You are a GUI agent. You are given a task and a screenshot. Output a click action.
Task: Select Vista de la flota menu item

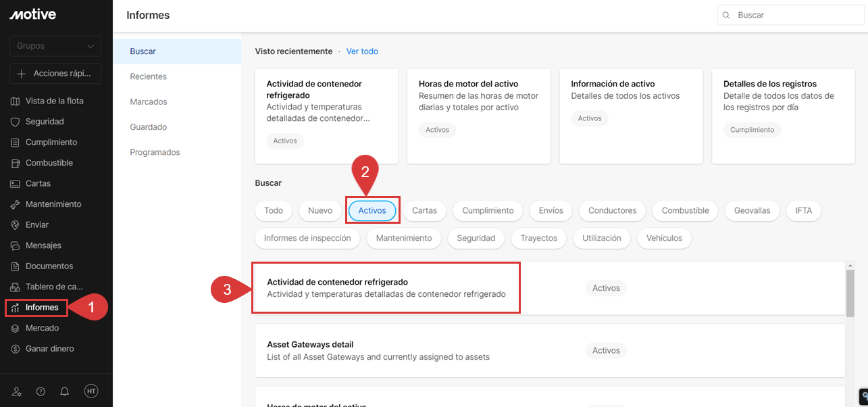[55, 101]
